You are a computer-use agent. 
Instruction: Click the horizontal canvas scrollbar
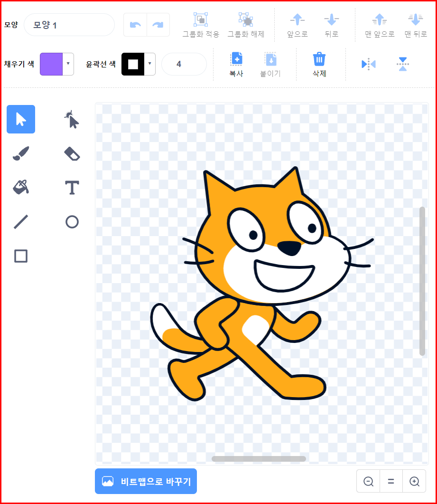(259, 459)
